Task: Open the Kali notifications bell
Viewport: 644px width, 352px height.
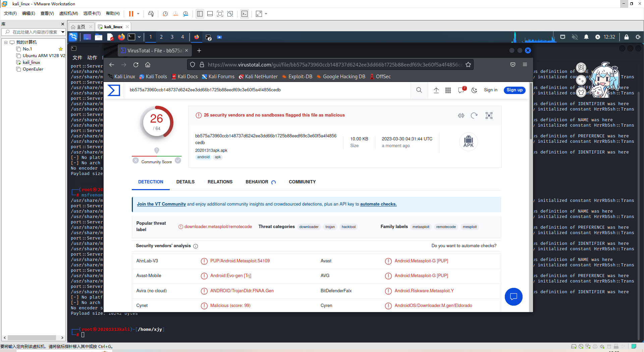Action: pos(586,37)
